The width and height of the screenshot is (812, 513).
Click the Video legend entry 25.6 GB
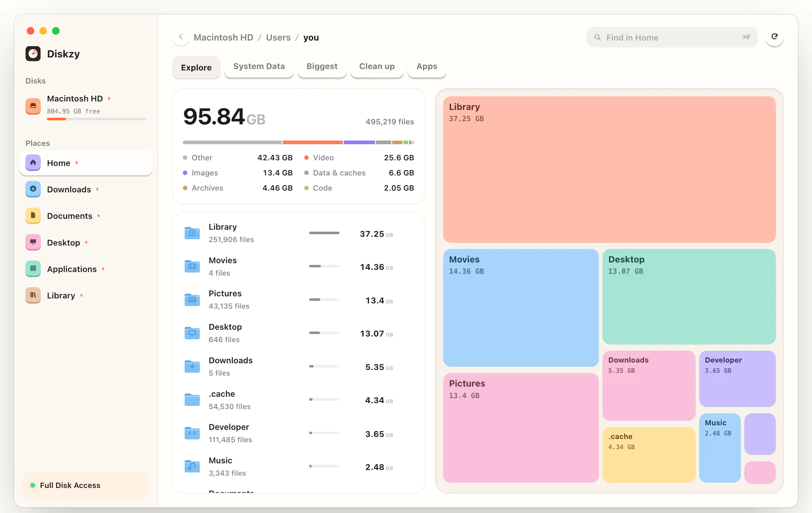click(359, 157)
